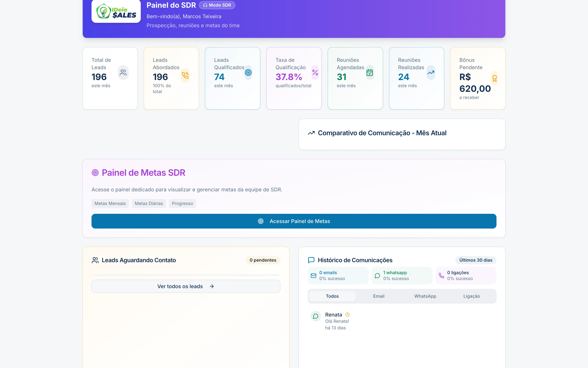Screen dimensions: 588x368
Task: Click the users icon in Total de Leads card
Action: [x=123, y=72]
